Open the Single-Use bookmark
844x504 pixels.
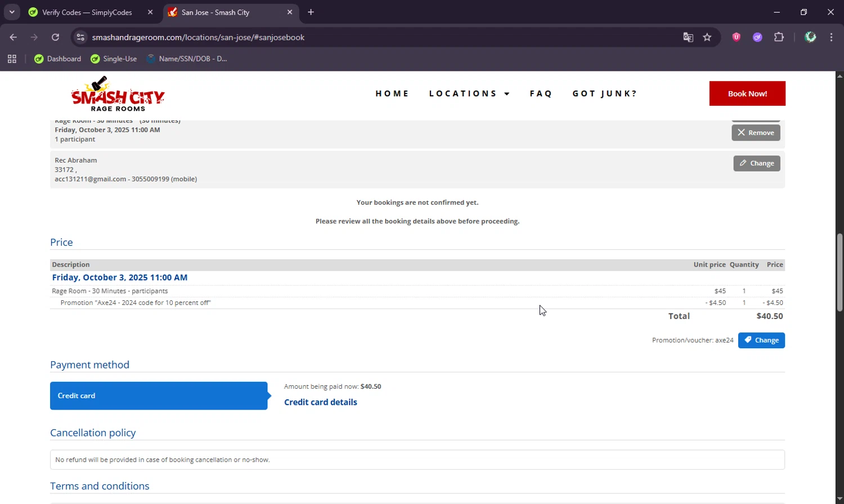coord(114,58)
